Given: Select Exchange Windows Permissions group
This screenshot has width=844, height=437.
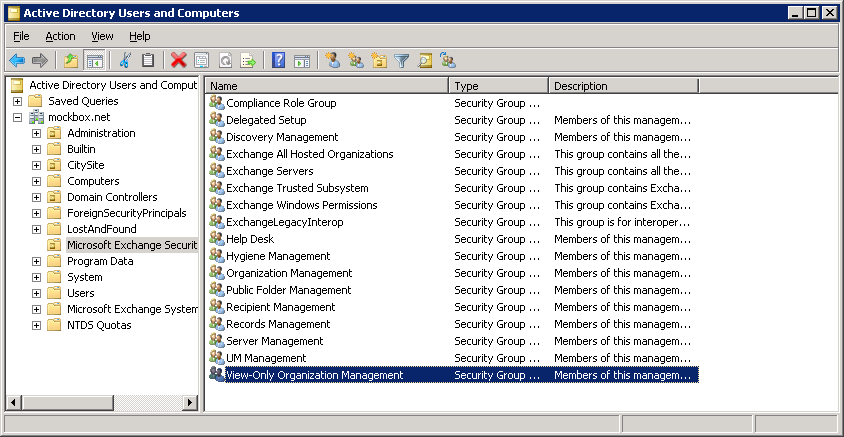Looking at the screenshot, I should point(301,205).
